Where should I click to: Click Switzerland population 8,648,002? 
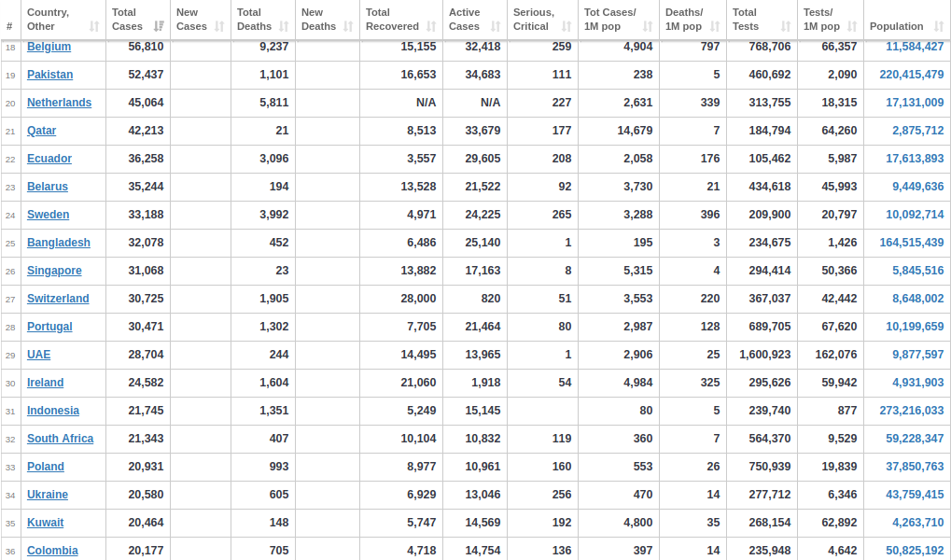point(917,298)
